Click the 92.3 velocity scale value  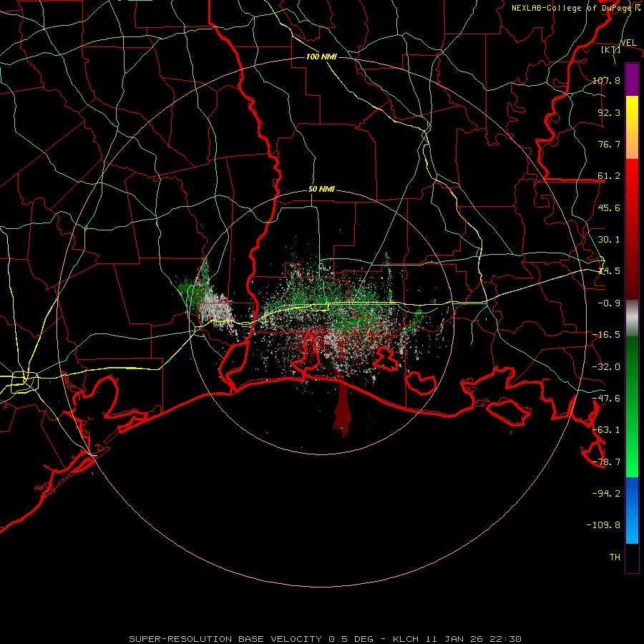(x=609, y=112)
